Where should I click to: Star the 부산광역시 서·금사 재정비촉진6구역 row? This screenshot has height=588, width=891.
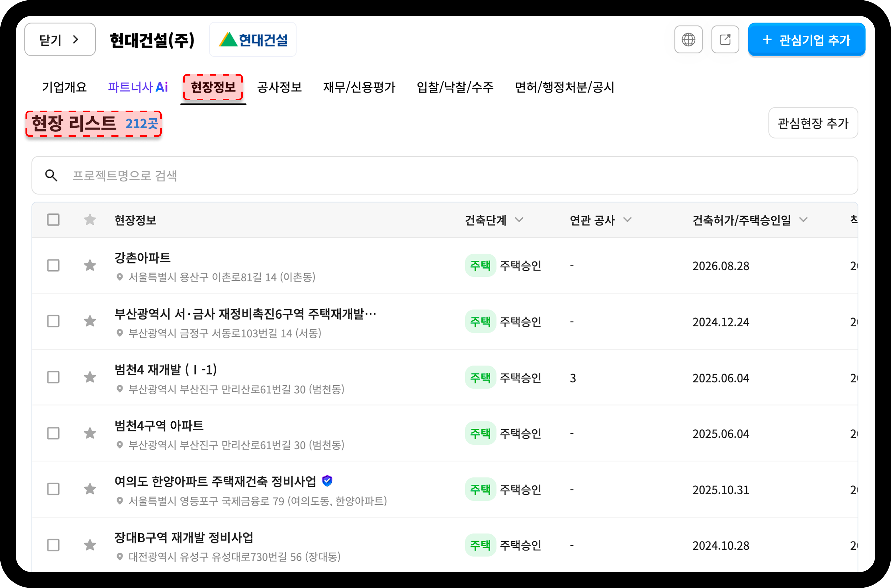pos(90,321)
